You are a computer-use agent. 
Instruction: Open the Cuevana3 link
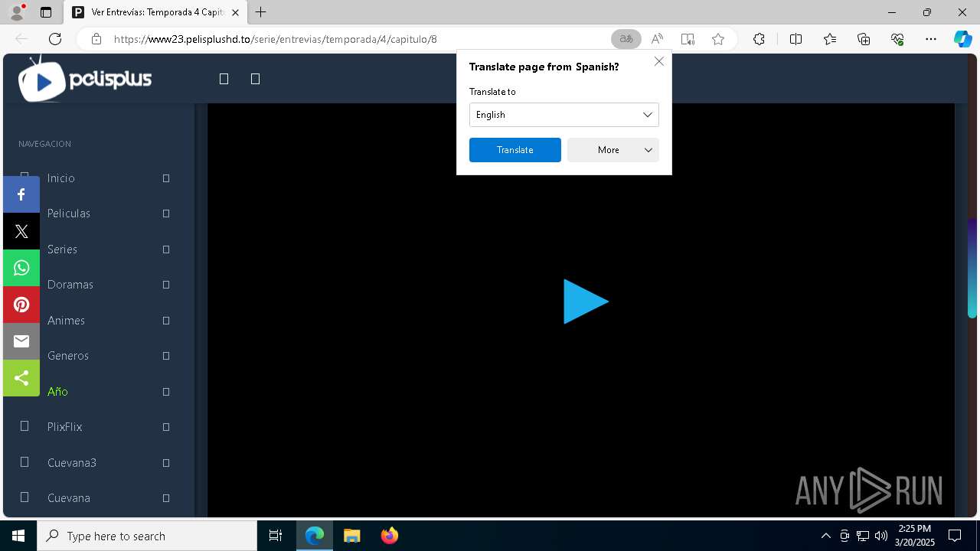(x=72, y=463)
